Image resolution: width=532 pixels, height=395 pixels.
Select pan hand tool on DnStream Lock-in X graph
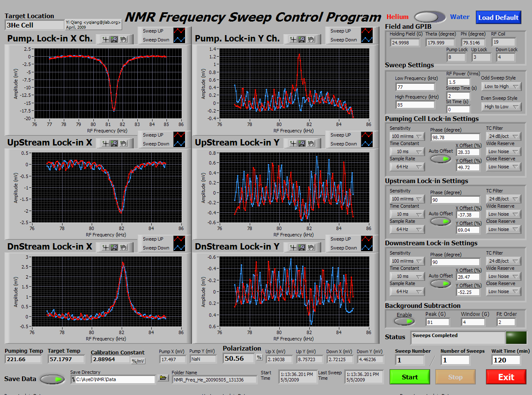(x=124, y=247)
